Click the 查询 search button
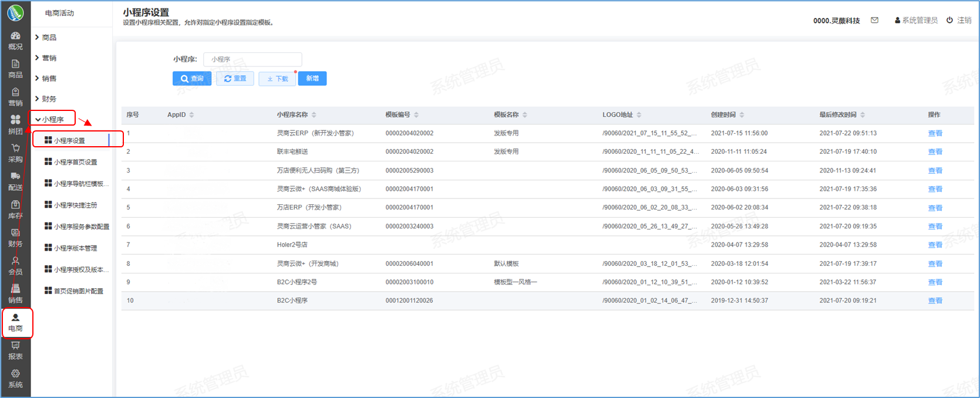Screen dimensions: 980x398 click(x=191, y=79)
